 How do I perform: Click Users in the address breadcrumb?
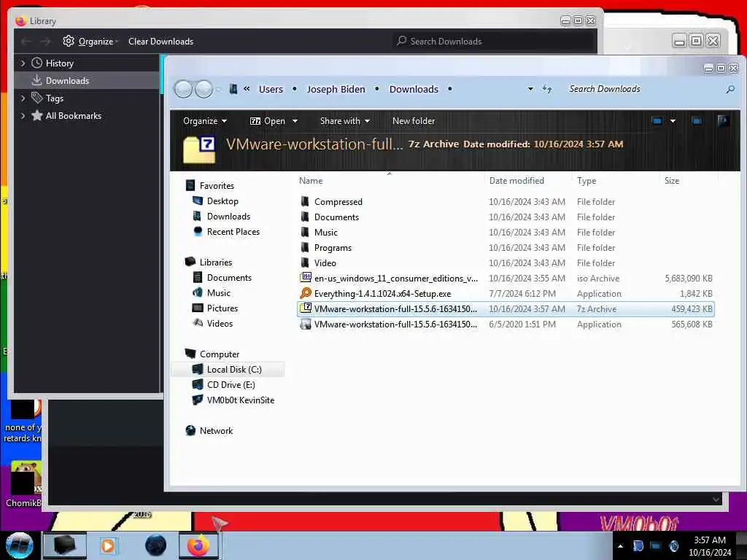[271, 89]
